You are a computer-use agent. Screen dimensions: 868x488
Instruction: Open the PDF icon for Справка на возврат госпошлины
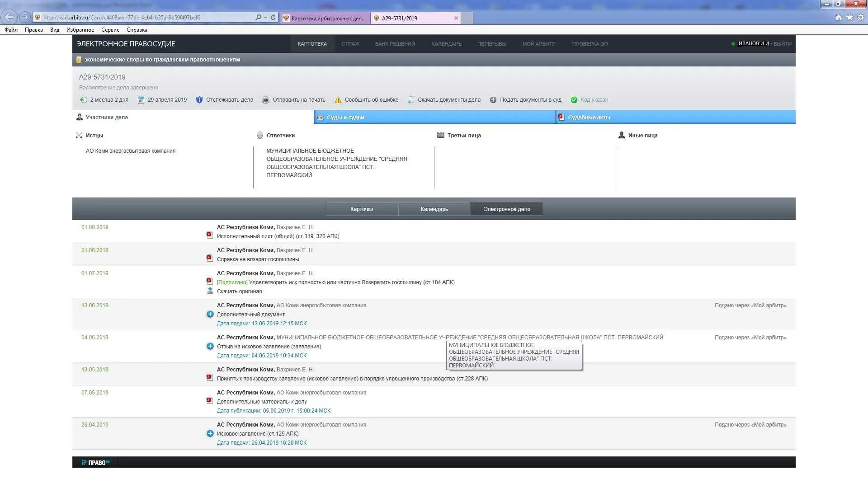pos(209,258)
